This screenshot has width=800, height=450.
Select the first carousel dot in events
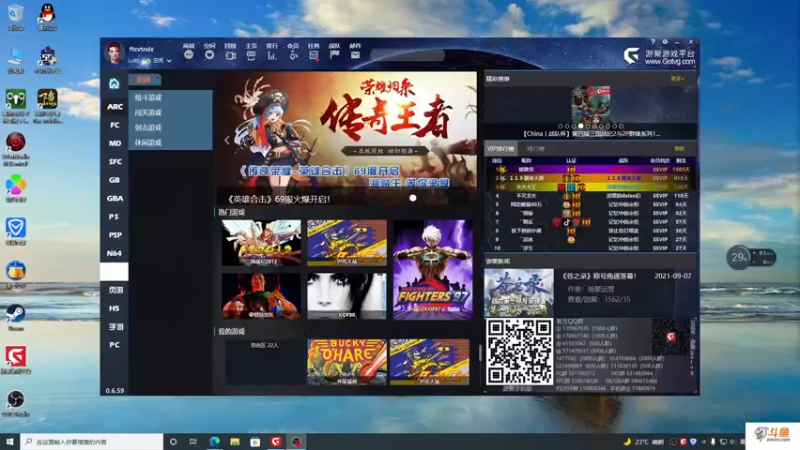click(x=560, y=126)
